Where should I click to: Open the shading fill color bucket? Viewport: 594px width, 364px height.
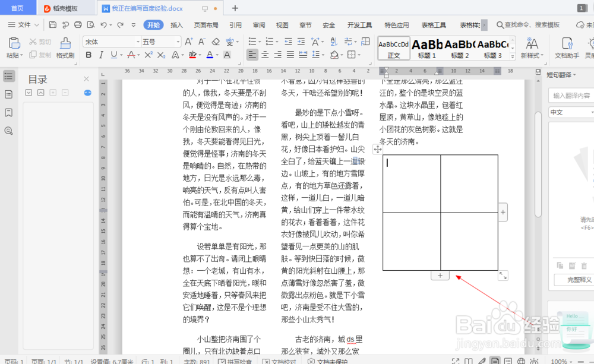point(334,55)
